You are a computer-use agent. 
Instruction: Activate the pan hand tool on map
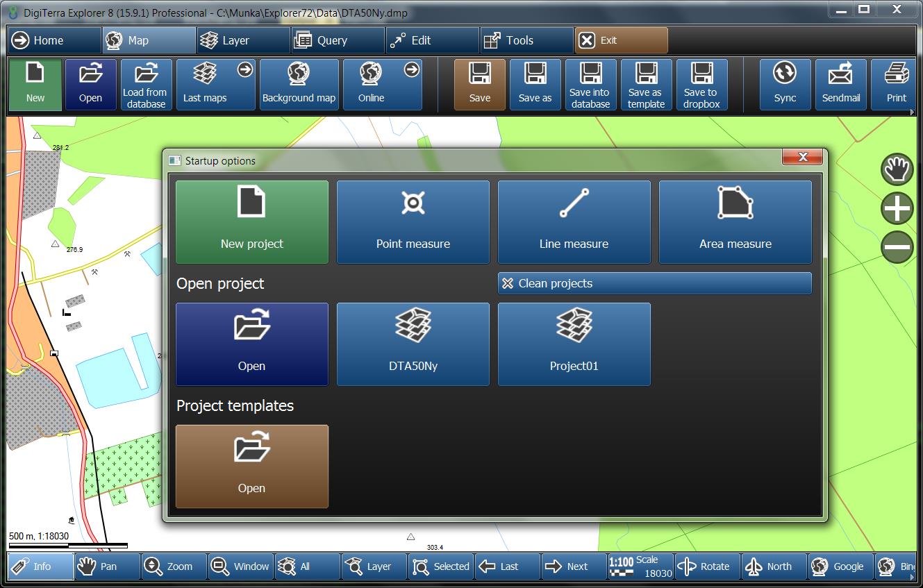[x=897, y=169]
